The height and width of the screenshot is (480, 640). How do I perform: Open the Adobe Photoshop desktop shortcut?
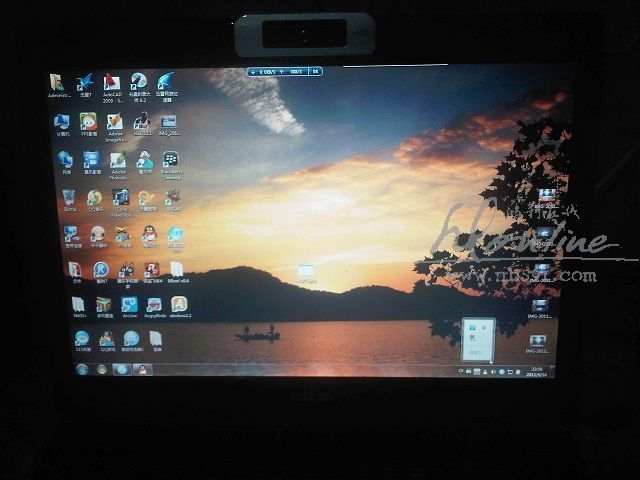[x=119, y=162]
